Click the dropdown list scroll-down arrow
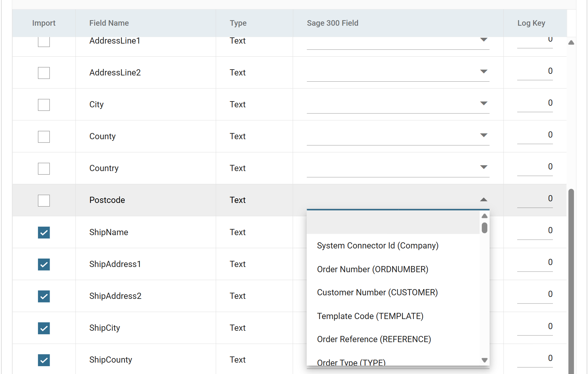 point(484,360)
